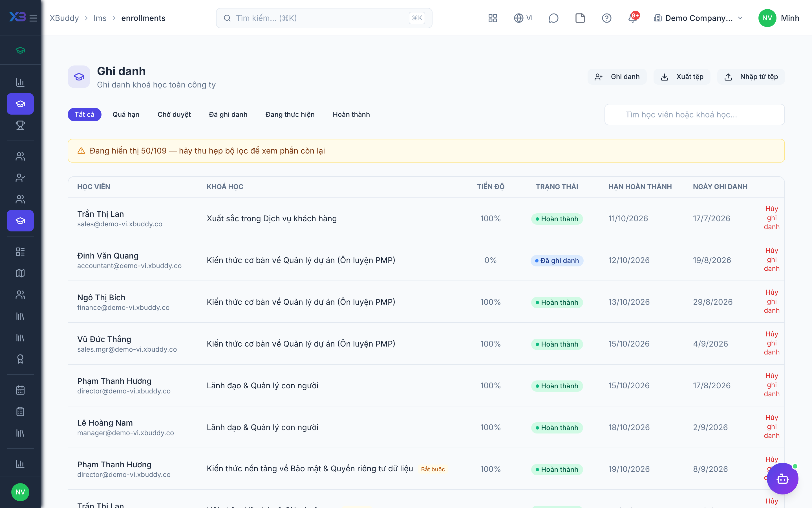
Task: Click the warning triangle in the banner
Action: click(x=81, y=151)
